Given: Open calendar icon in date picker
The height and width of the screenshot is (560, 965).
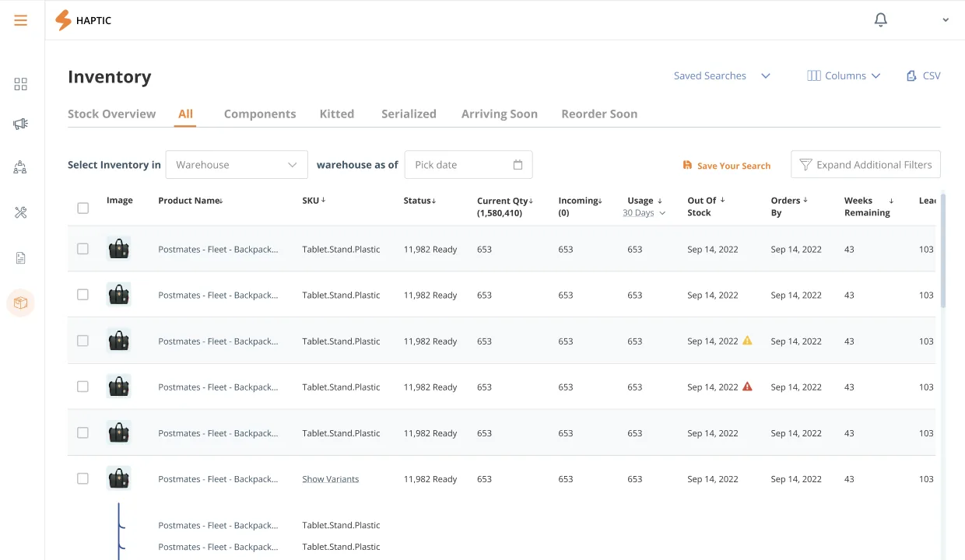Looking at the screenshot, I should click(518, 165).
